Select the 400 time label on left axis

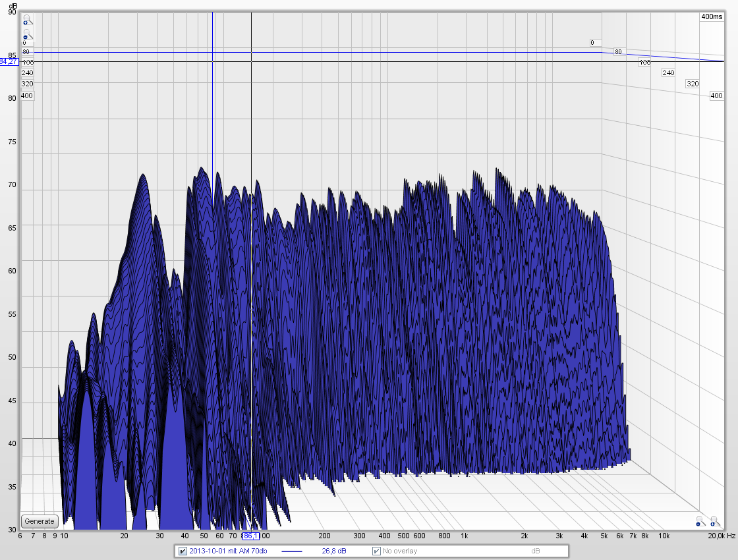click(x=27, y=96)
